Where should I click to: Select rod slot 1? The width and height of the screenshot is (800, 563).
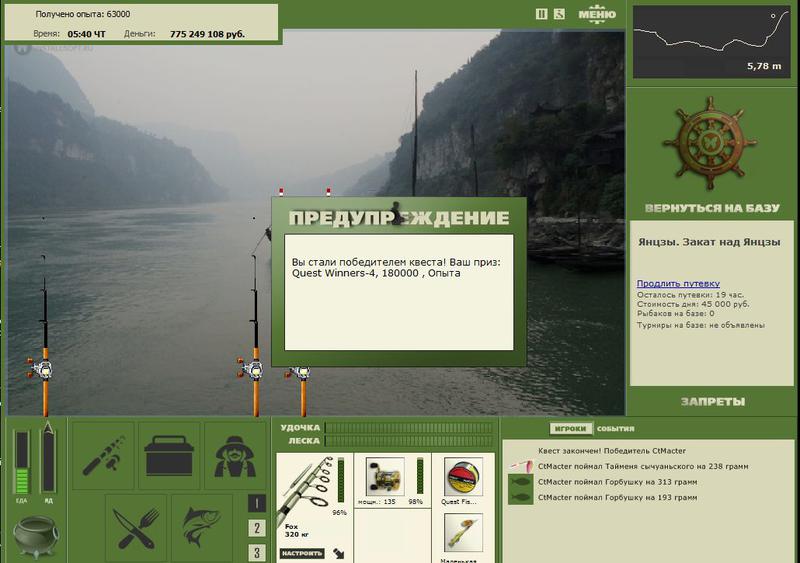[257, 504]
